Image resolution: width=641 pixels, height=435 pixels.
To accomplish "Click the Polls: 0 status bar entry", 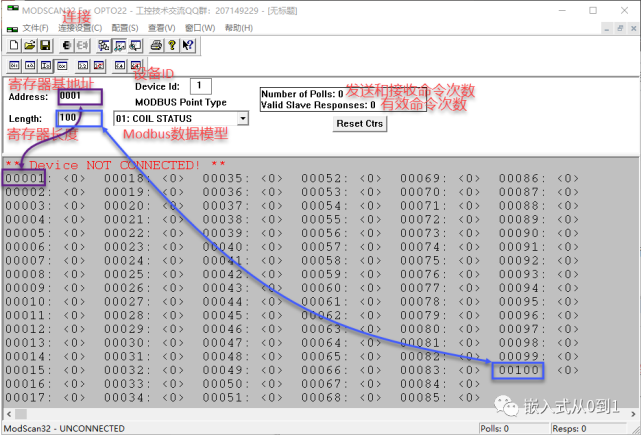I will pyautogui.click(x=495, y=428).
